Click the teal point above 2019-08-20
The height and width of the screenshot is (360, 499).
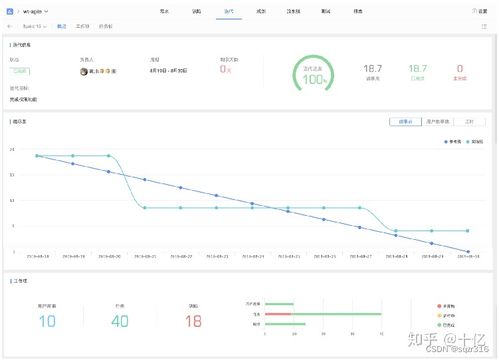(x=109, y=156)
